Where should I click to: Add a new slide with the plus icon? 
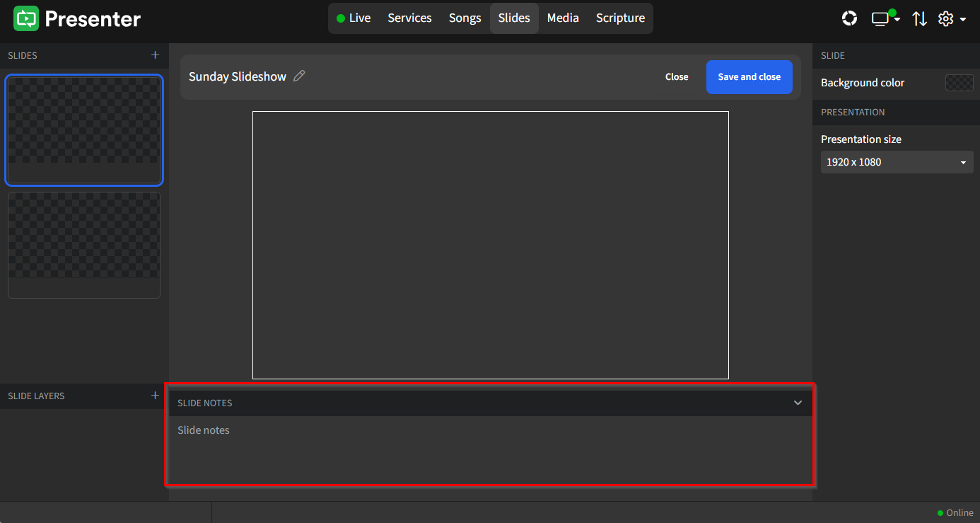point(155,55)
